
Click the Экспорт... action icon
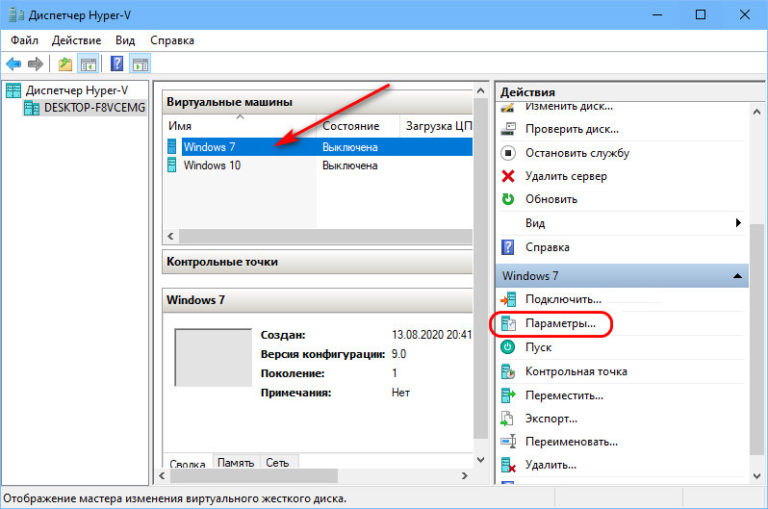(507, 419)
